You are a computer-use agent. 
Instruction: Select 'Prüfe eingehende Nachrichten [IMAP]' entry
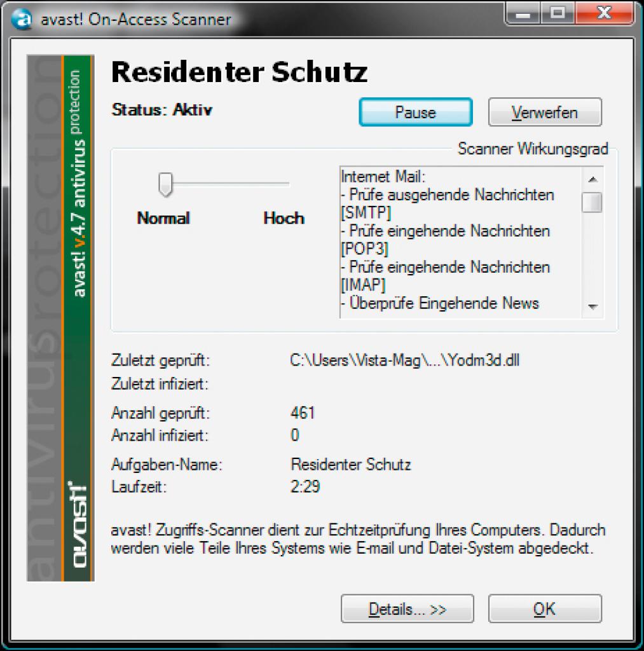[x=446, y=276]
